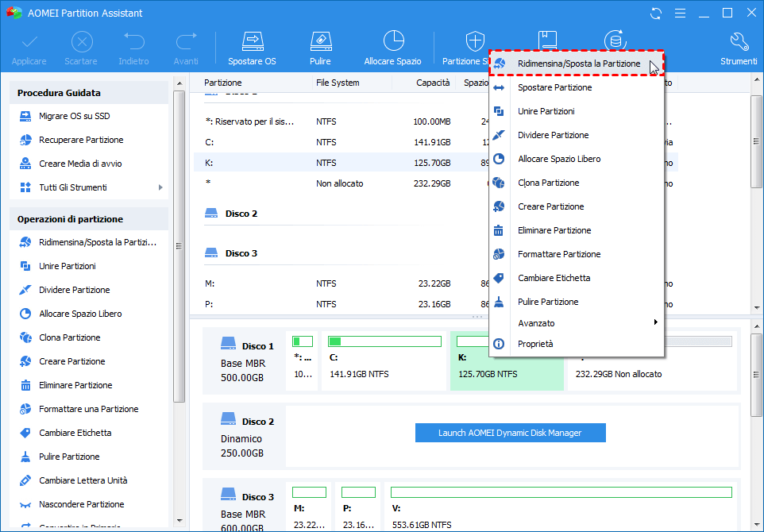764x532 pixels.
Task: Click the Avanti redo icon
Action: click(186, 42)
